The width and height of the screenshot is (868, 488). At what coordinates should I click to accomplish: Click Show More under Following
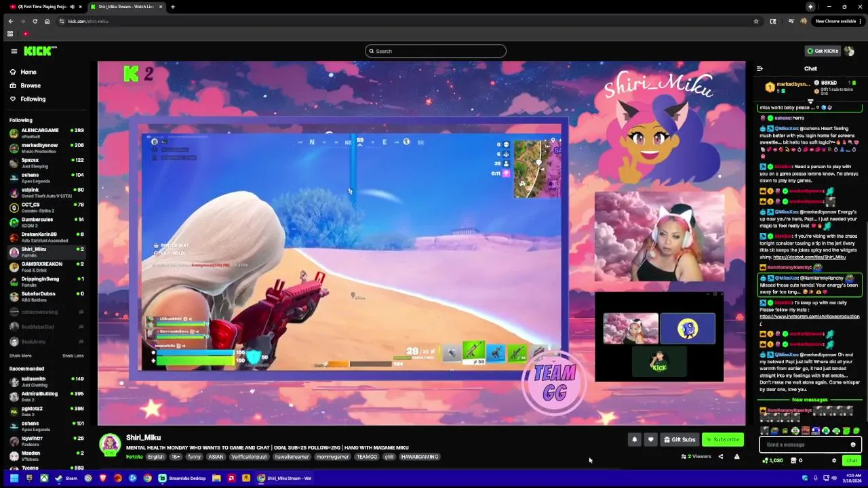pos(20,356)
